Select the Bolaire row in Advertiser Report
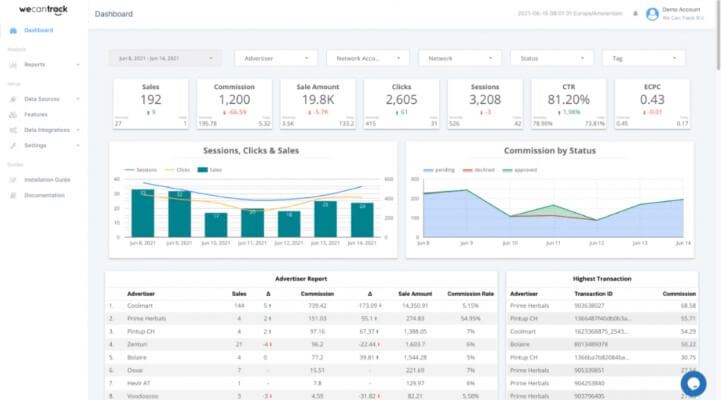 pyautogui.click(x=301, y=357)
